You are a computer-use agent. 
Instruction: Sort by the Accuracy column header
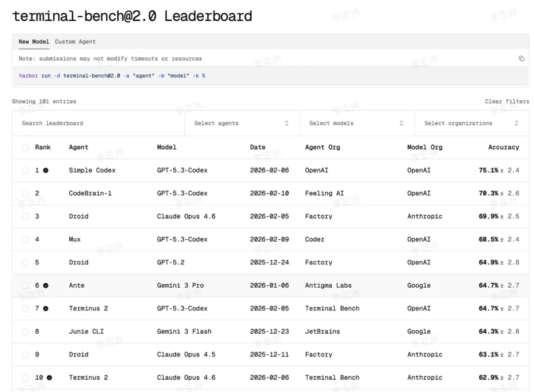tap(503, 147)
